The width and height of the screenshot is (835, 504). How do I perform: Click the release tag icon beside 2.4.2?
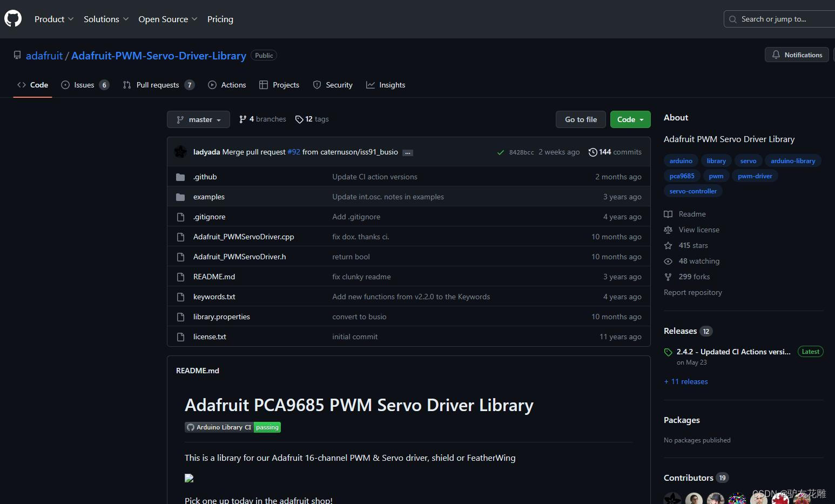point(668,352)
